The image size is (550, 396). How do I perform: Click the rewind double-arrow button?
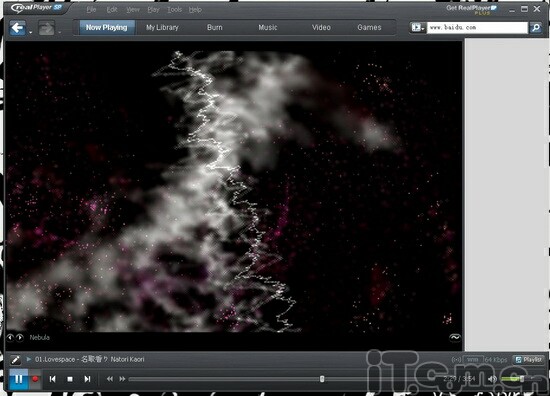pyautogui.click(x=110, y=379)
